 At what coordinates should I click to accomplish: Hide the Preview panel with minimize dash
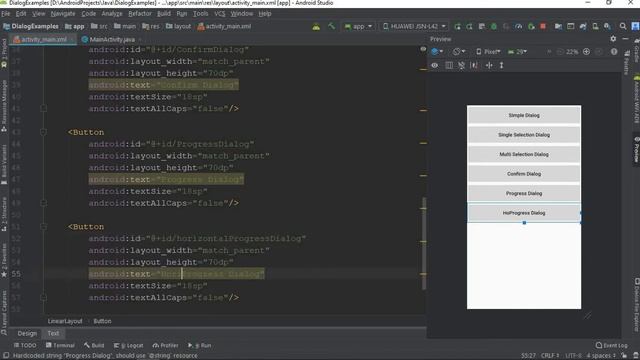point(625,39)
